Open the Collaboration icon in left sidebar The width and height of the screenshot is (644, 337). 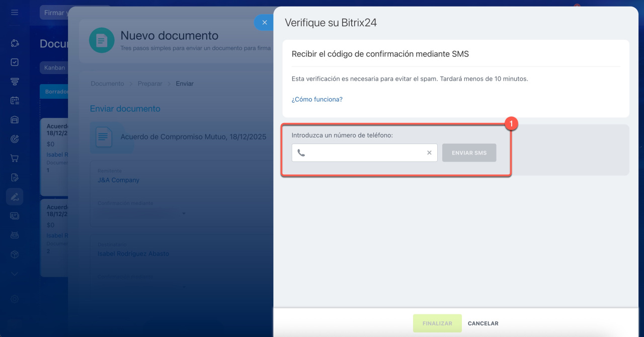tap(15, 43)
